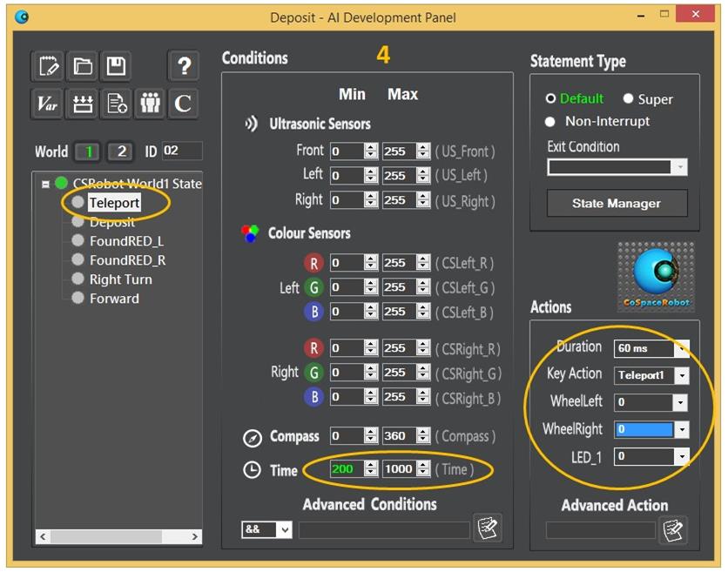The image size is (728, 572).
Task: Edit the Advanced Conditions with pencil button
Action: [x=488, y=528]
